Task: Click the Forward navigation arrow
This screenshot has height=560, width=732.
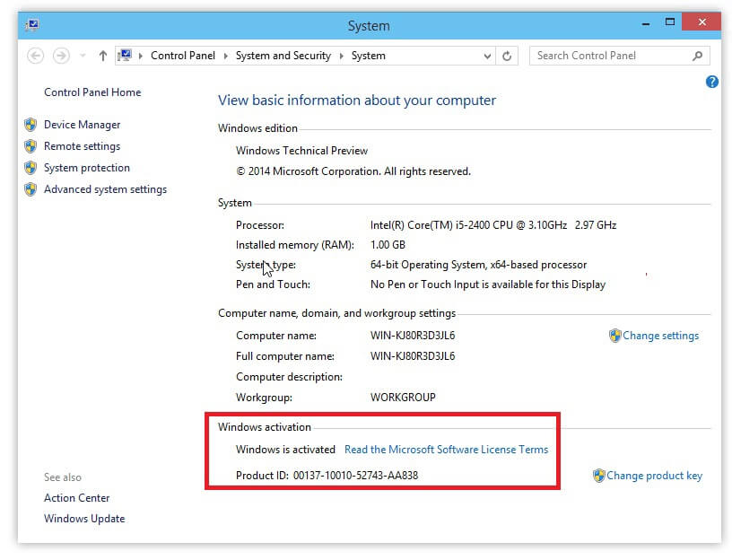Action: click(x=60, y=56)
